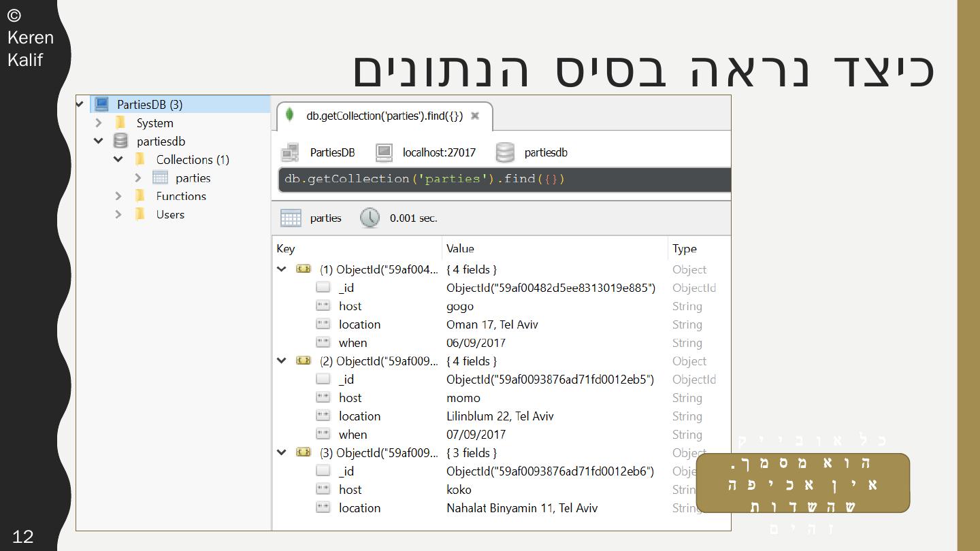Close the db.getCollection query tab
980x551 pixels.
click(475, 116)
